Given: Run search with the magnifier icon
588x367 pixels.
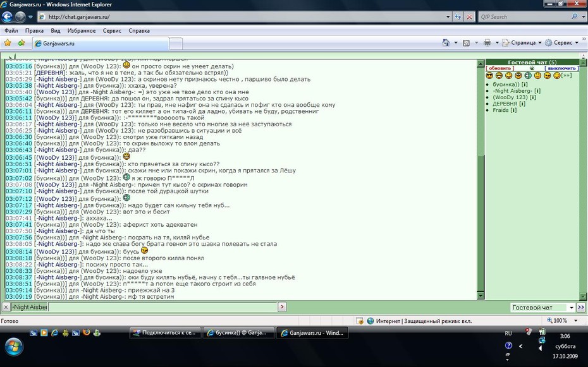Looking at the screenshot, I should point(574,16).
